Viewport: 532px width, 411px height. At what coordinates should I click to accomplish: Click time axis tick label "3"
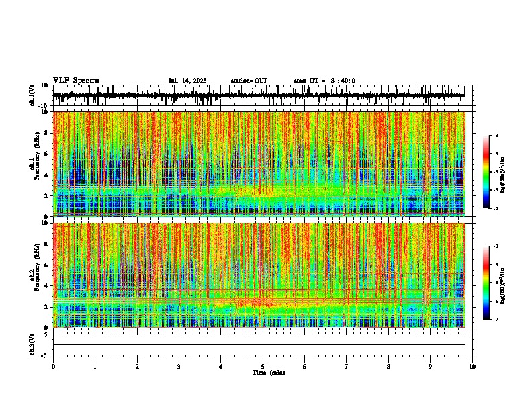click(x=179, y=367)
